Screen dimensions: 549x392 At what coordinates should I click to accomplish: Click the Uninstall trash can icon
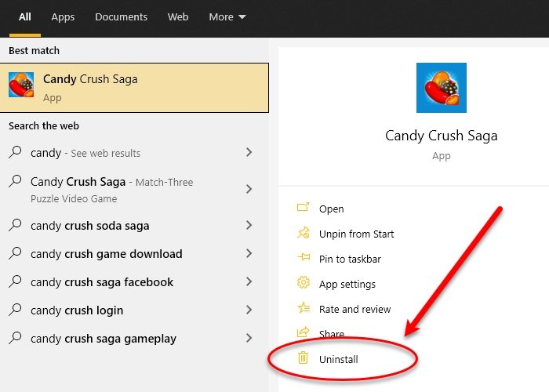[303, 358]
